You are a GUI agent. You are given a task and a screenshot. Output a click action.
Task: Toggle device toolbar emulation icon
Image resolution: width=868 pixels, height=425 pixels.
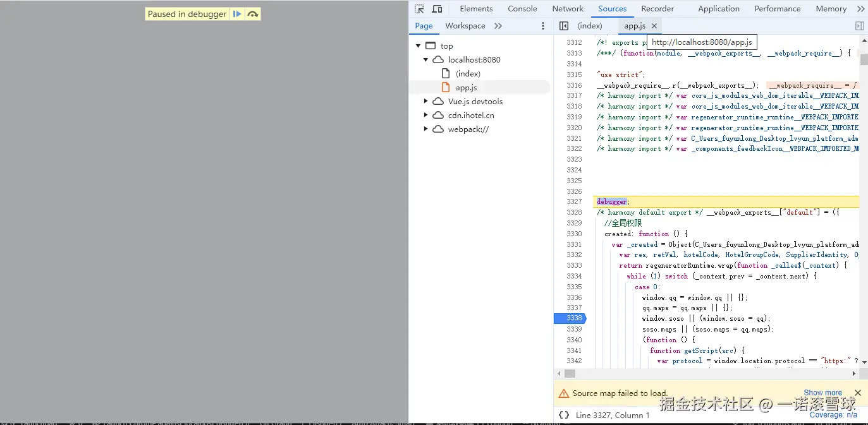tap(437, 9)
